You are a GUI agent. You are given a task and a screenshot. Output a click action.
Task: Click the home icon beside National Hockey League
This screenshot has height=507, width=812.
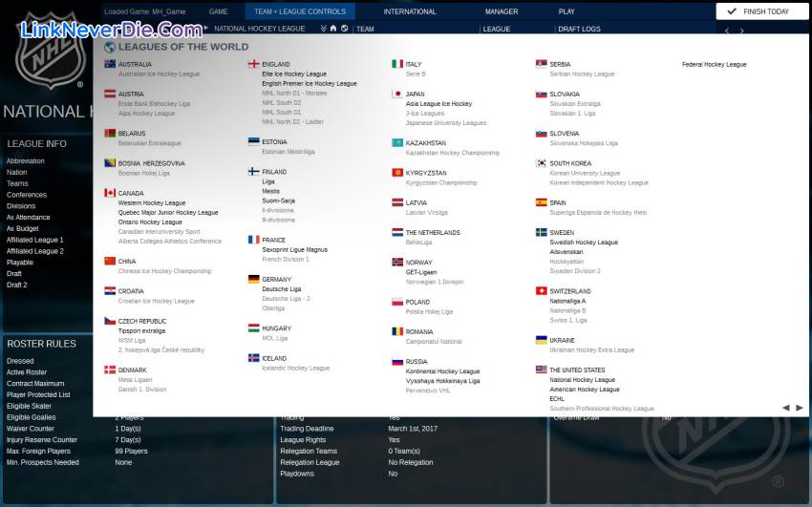[333, 29]
